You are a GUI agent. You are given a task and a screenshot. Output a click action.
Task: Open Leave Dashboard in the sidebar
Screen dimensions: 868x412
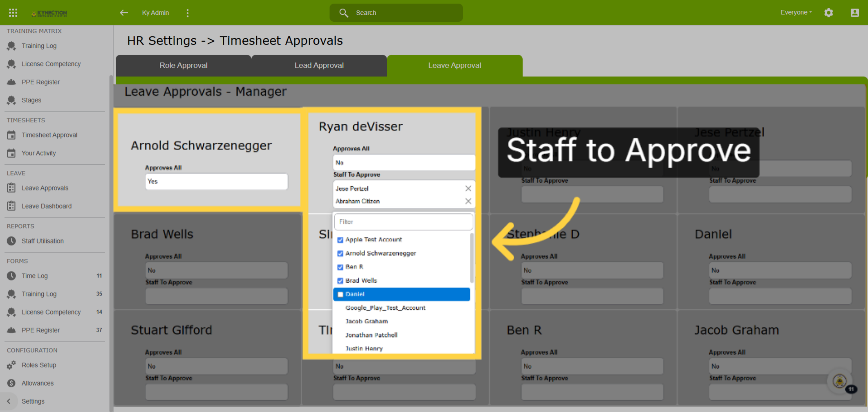(47, 206)
